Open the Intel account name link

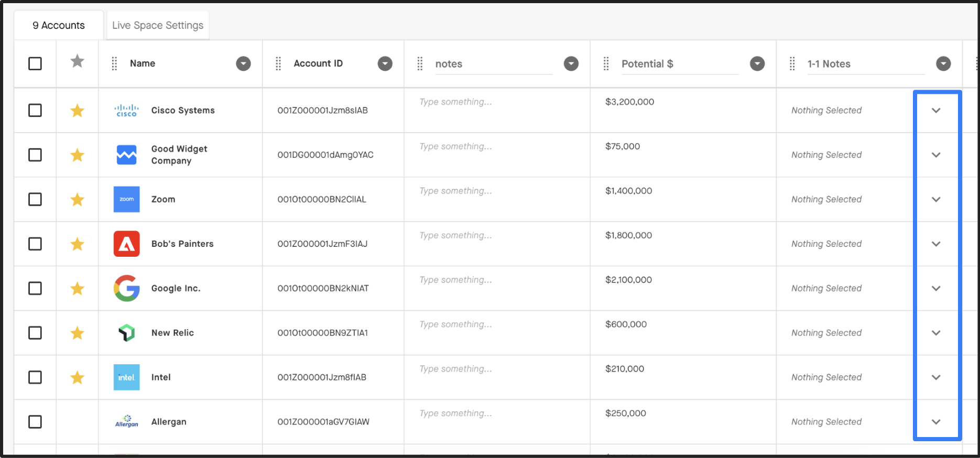coord(161,377)
